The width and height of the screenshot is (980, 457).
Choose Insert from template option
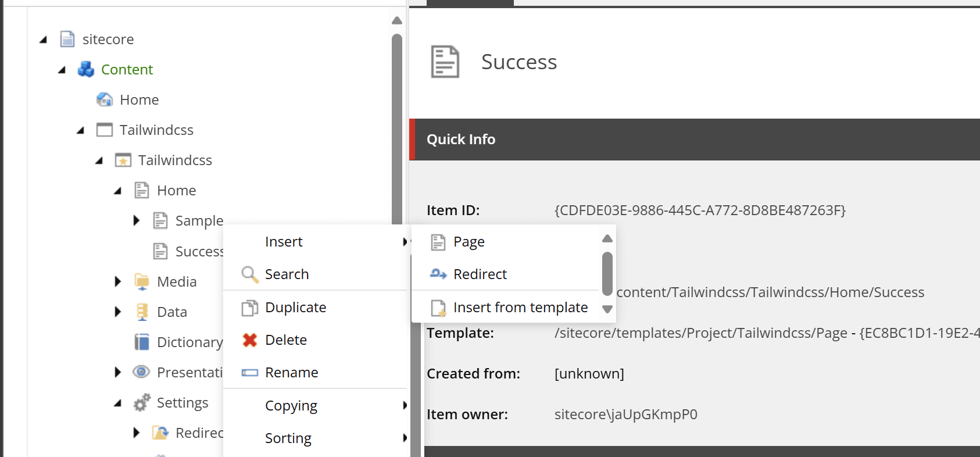point(520,308)
